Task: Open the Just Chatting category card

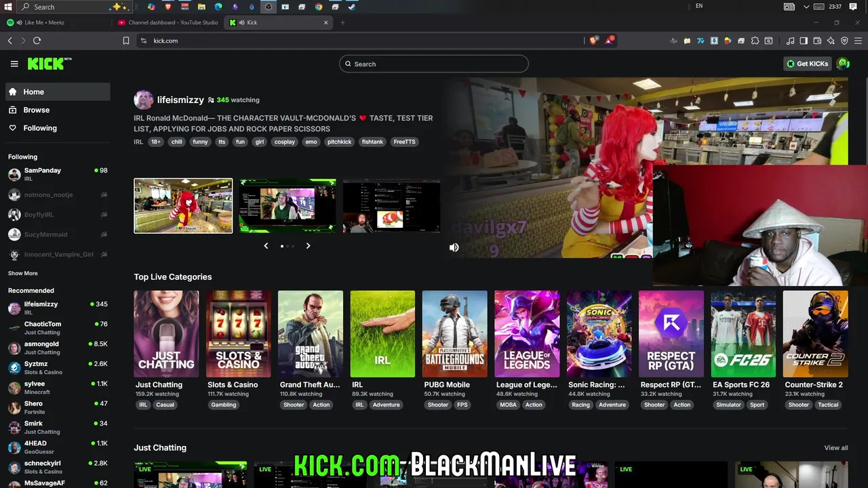Action: [x=166, y=334]
